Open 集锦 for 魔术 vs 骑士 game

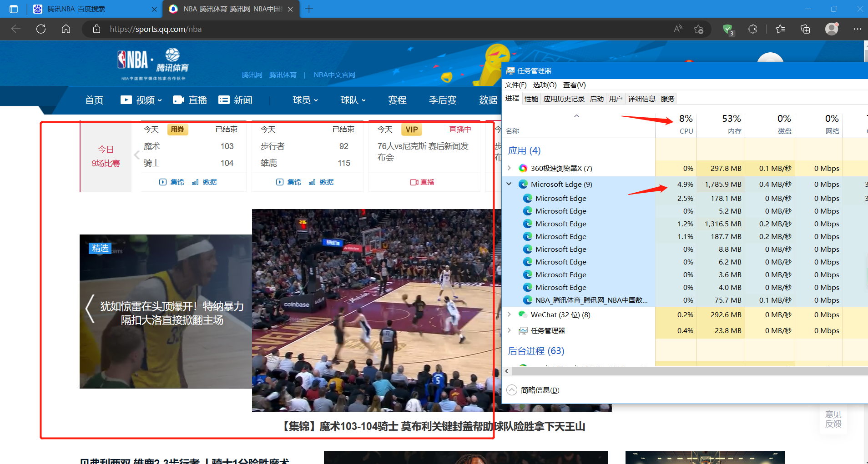click(x=172, y=182)
